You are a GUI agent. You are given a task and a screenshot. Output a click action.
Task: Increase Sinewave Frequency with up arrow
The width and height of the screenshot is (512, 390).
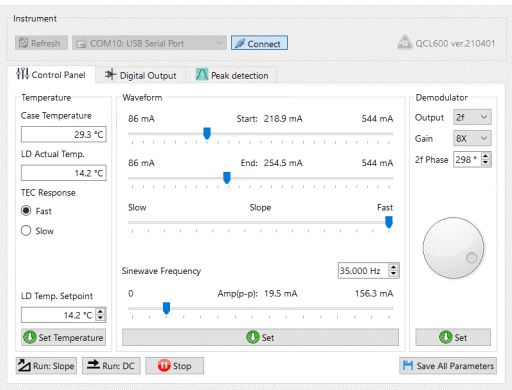(x=394, y=267)
